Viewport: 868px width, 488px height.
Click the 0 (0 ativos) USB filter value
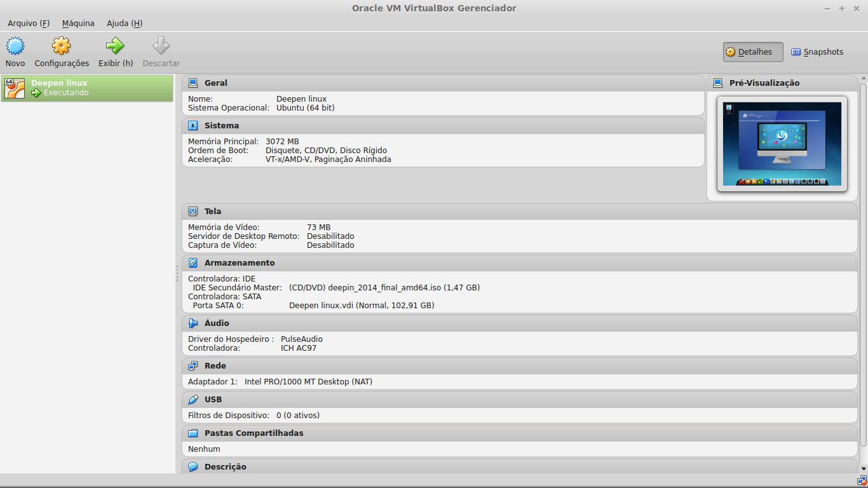tap(298, 416)
